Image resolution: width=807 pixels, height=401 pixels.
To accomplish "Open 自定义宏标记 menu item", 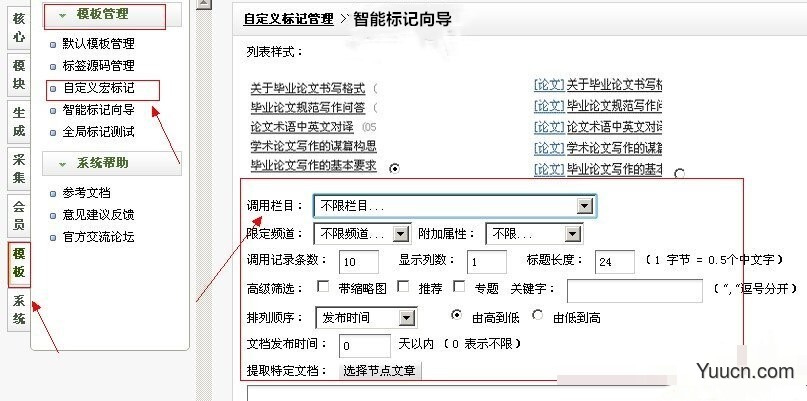I will 97,88.
